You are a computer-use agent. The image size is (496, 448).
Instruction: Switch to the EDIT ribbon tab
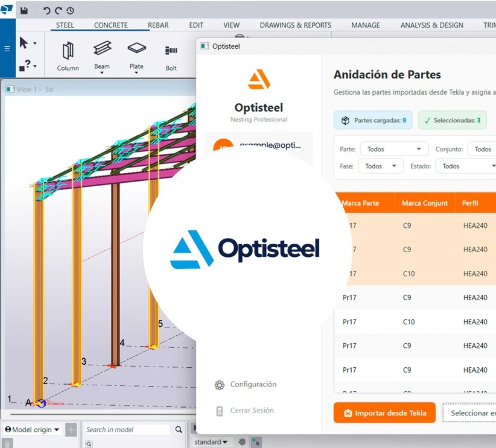(196, 25)
